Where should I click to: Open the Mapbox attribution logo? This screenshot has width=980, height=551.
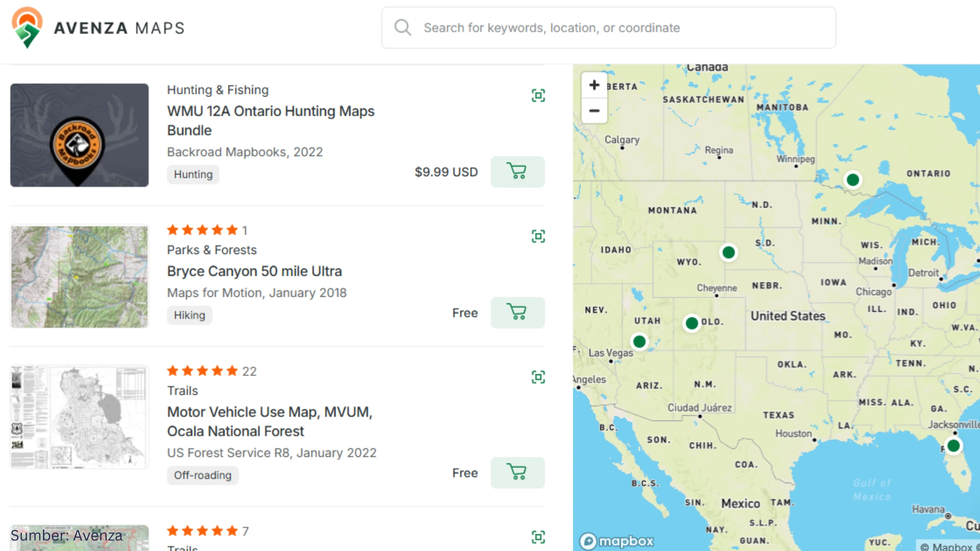616,541
